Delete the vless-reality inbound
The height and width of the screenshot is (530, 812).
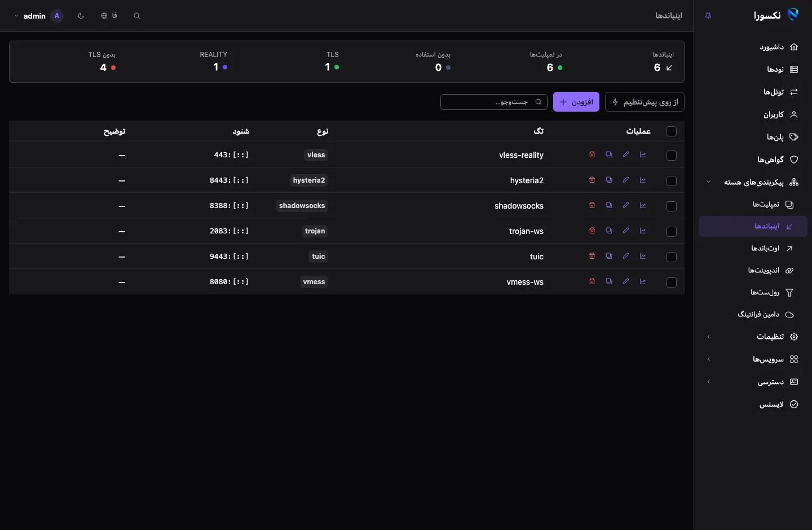(592, 154)
